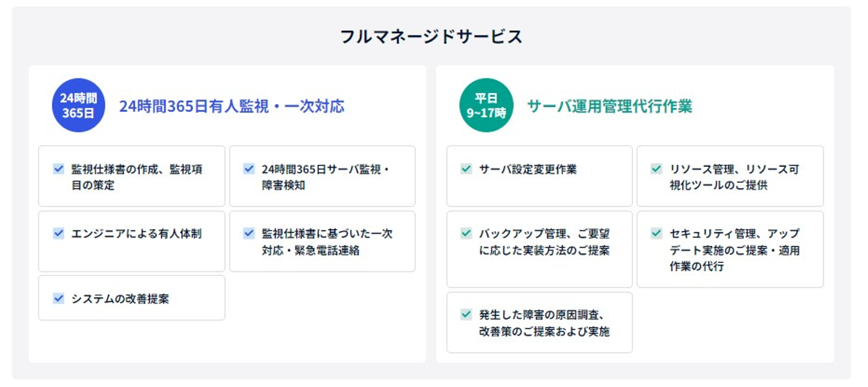Click the フルマネージドサービス heading
Viewport: 868px width, 387px height.
point(431,37)
